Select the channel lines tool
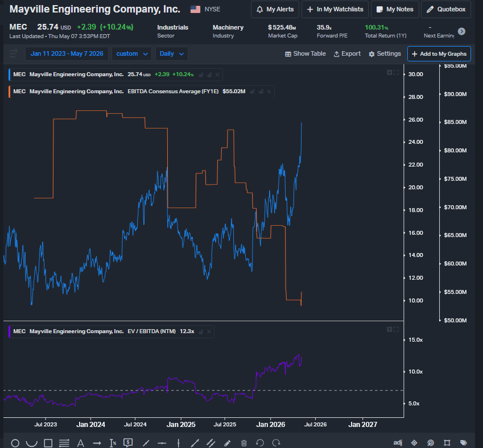 point(211,443)
